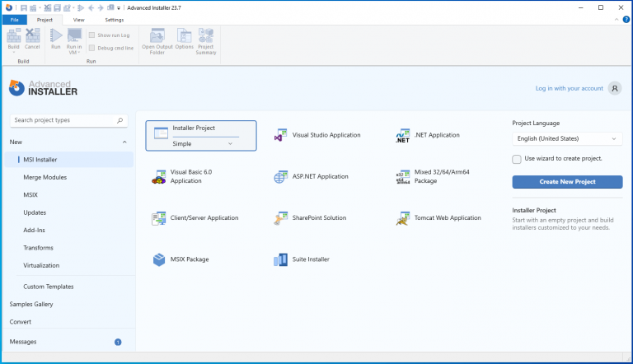
Task: Click the Run play icon in ribbon
Action: point(56,36)
